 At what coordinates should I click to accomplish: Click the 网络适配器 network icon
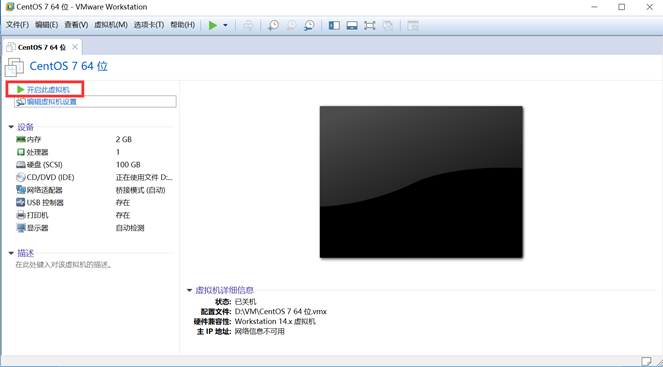pos(21,190)
